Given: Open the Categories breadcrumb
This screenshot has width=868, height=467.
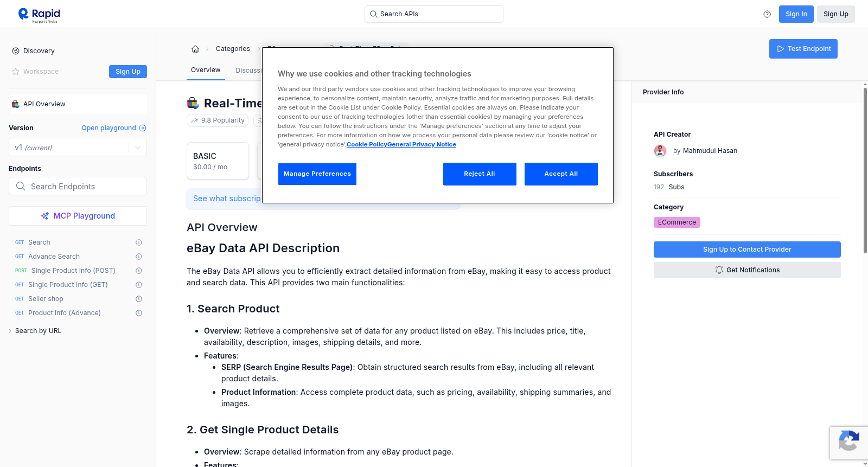Looking at the screenshot, I should (233, 49).
